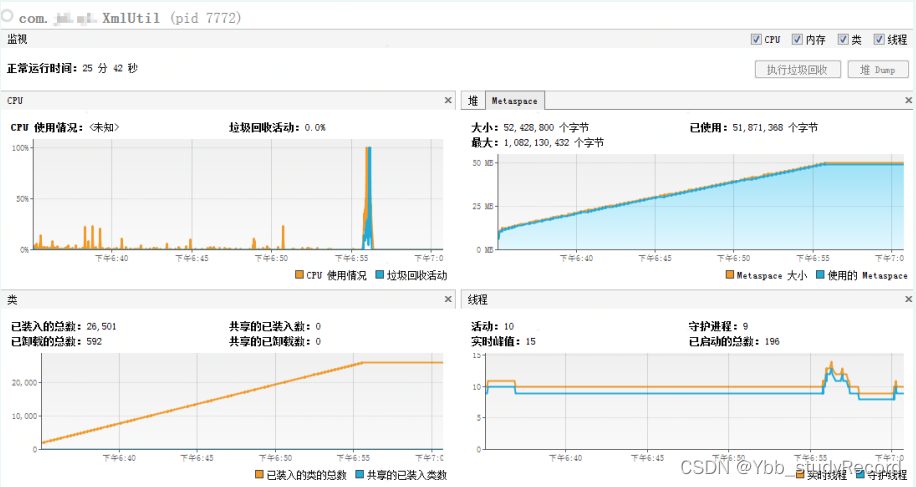Click the 已卸载的总数 592 value
Viewport: 916px width, 487px height.
tap(56, 342)
